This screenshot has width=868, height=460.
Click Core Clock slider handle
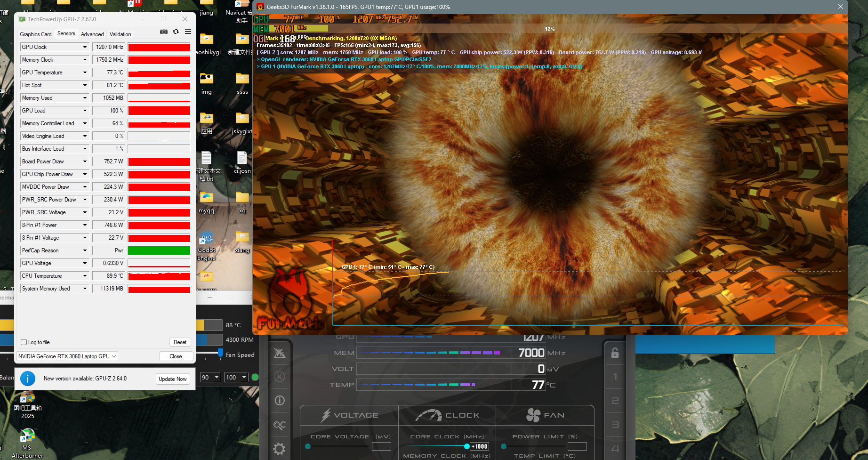click(466, 446)
